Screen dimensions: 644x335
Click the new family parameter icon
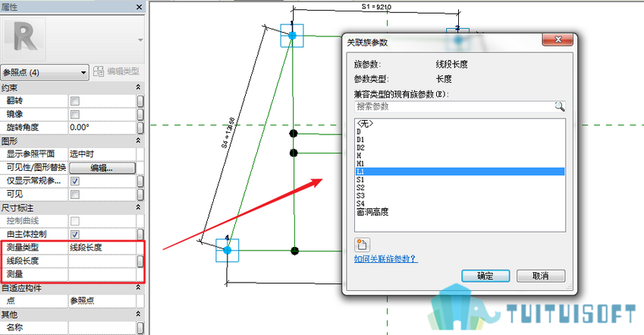click(362, 245)
